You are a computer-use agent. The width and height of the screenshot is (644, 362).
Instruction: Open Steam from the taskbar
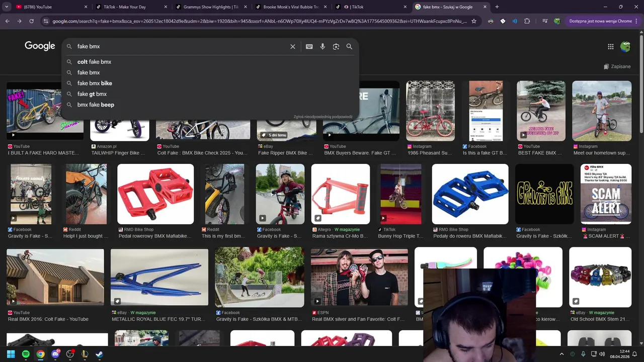coord(100,354)
